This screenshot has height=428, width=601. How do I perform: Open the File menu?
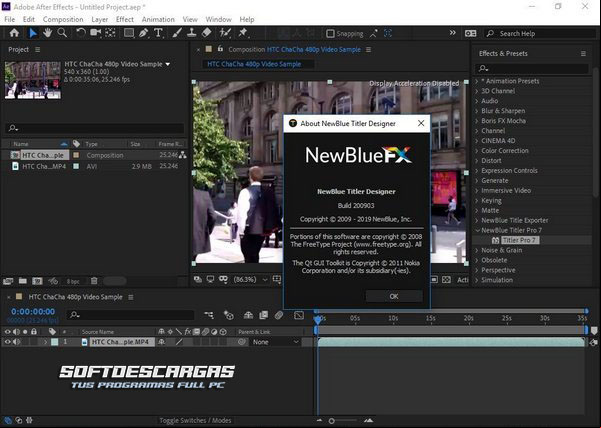point(10,19)
